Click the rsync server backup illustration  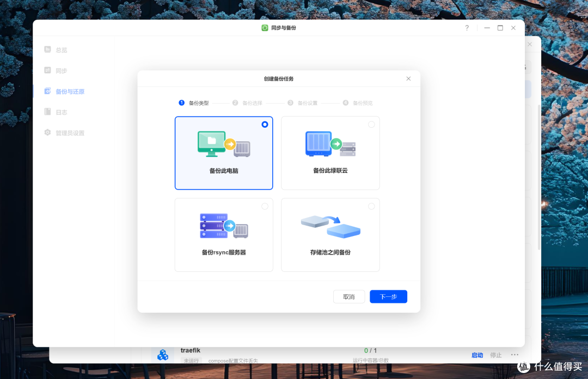[x=224, y=226]
